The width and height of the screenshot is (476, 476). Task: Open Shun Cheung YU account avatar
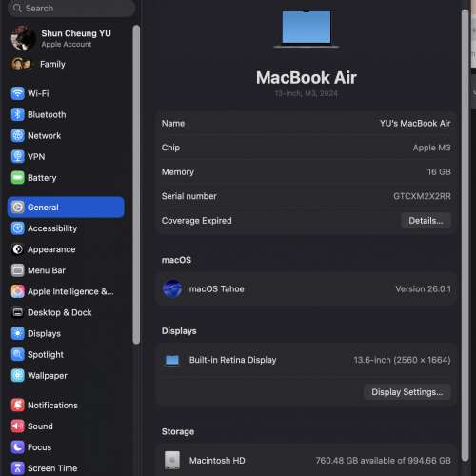point(23,38)
